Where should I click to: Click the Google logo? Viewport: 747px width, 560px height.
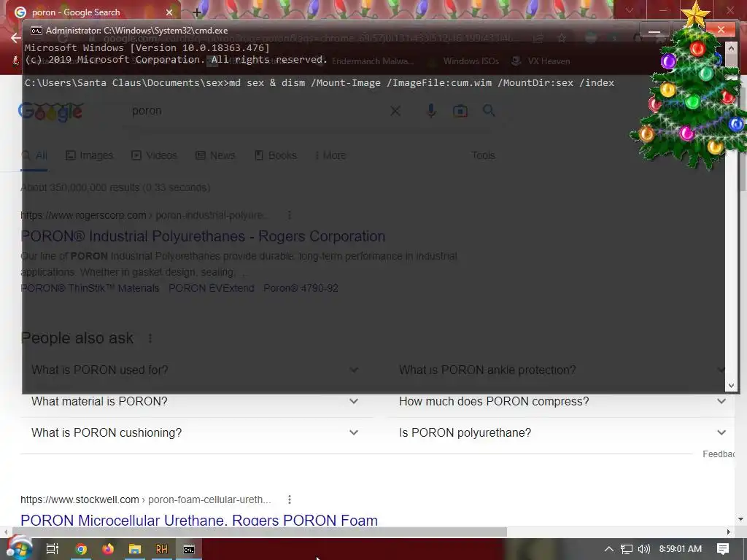tap(50, 112)
